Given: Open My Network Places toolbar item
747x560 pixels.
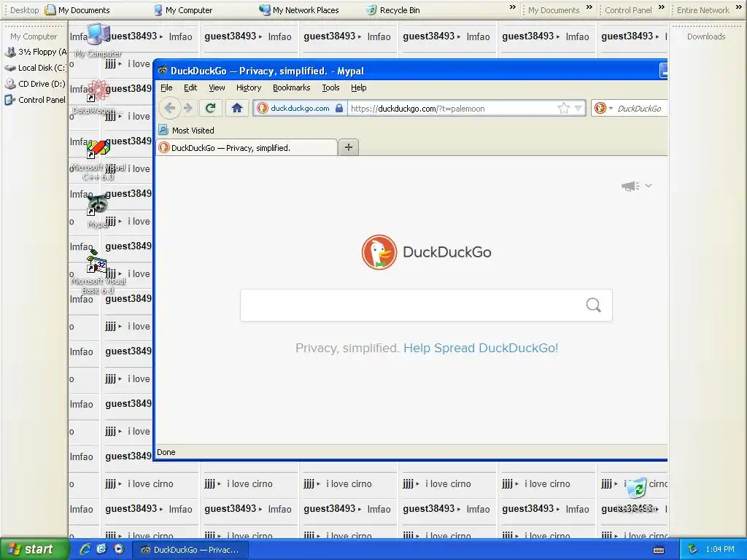Looking at the screenshot, I should [298, 10].
